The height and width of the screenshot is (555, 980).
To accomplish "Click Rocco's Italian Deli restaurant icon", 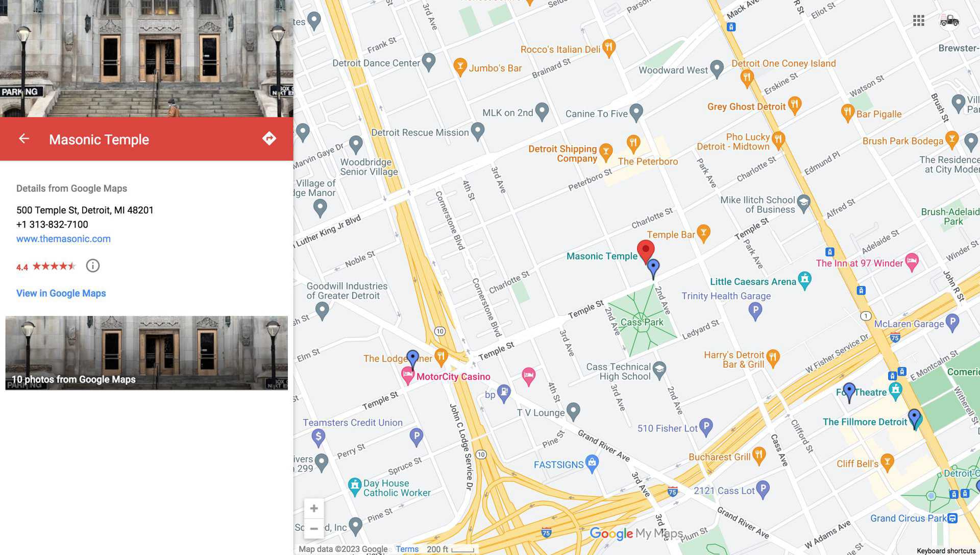I will click(x=608, y=48).
